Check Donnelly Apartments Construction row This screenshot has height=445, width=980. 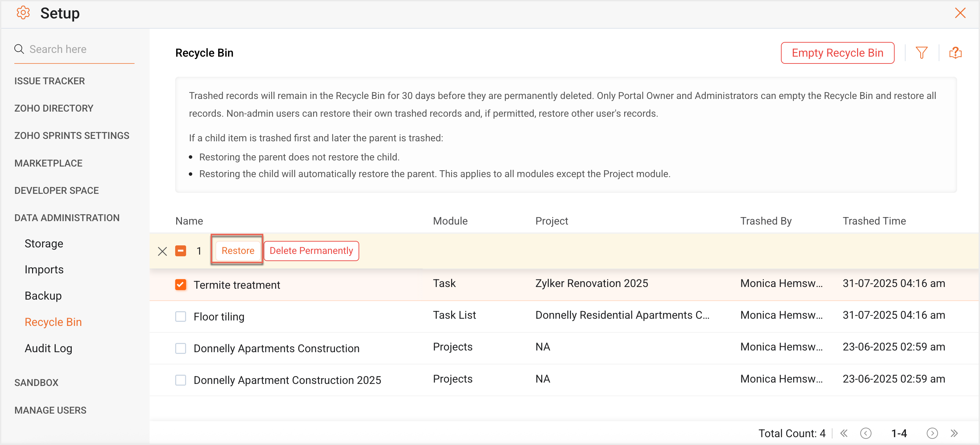pyautogui.click(x=181, y=348)
